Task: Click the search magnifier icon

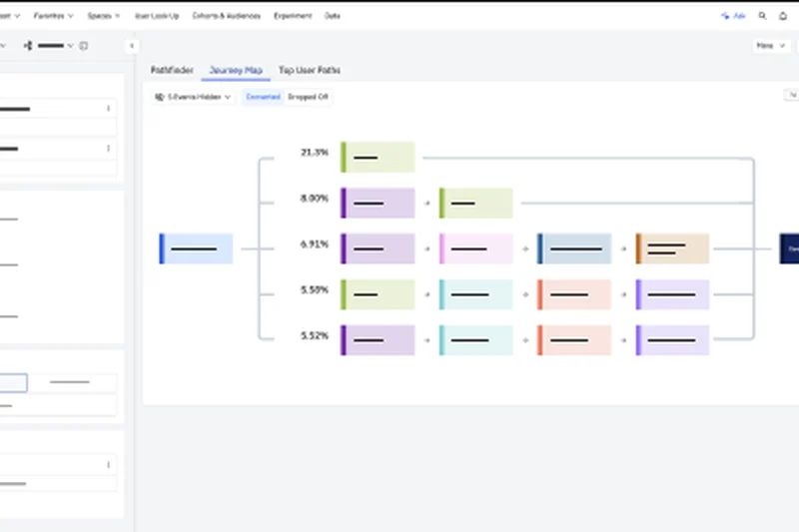Action: 763,16
